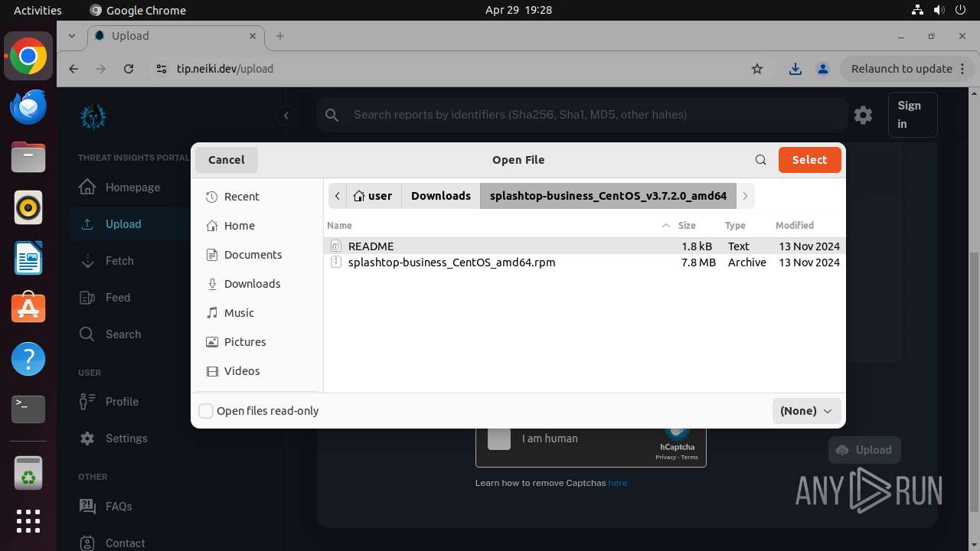This screenshot has height=551, width=980.
Task: Check the I am human captcha box
Action: (x=499, y=439)
